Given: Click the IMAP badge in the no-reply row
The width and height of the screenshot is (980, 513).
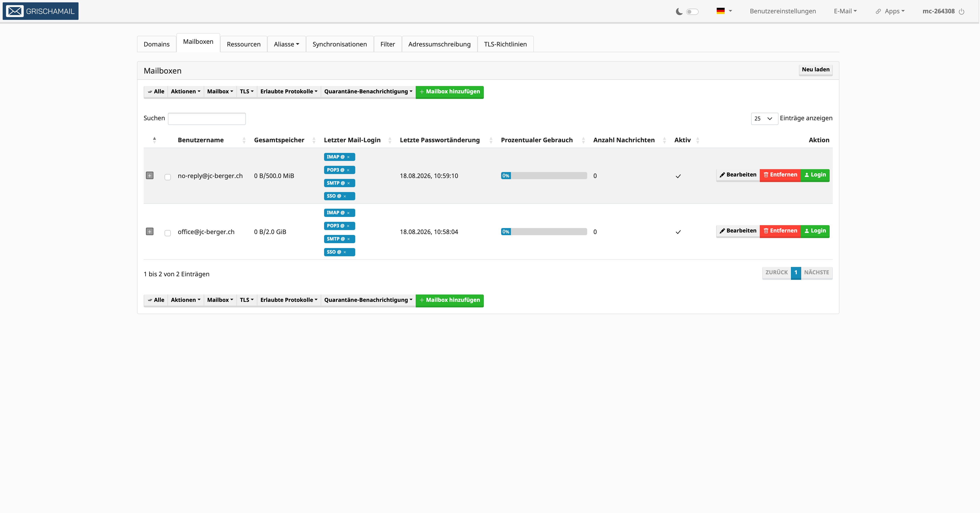Looking at the screenshot, I should point(339,157).
